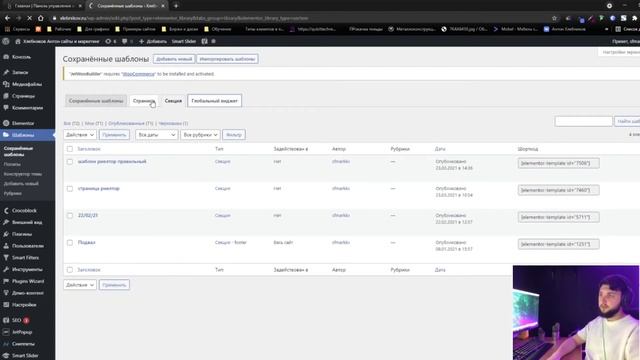The width and height of the screenshot is (640, 360).
Task: Open the Записи pin icon in sidebar
Action: click(x=6, y=72)
